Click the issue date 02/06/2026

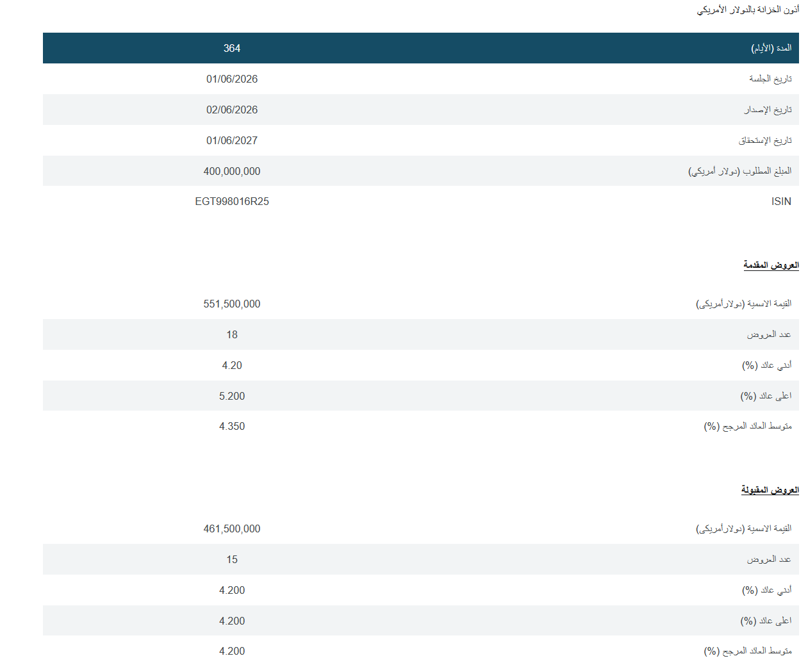[x=232, y=110]
